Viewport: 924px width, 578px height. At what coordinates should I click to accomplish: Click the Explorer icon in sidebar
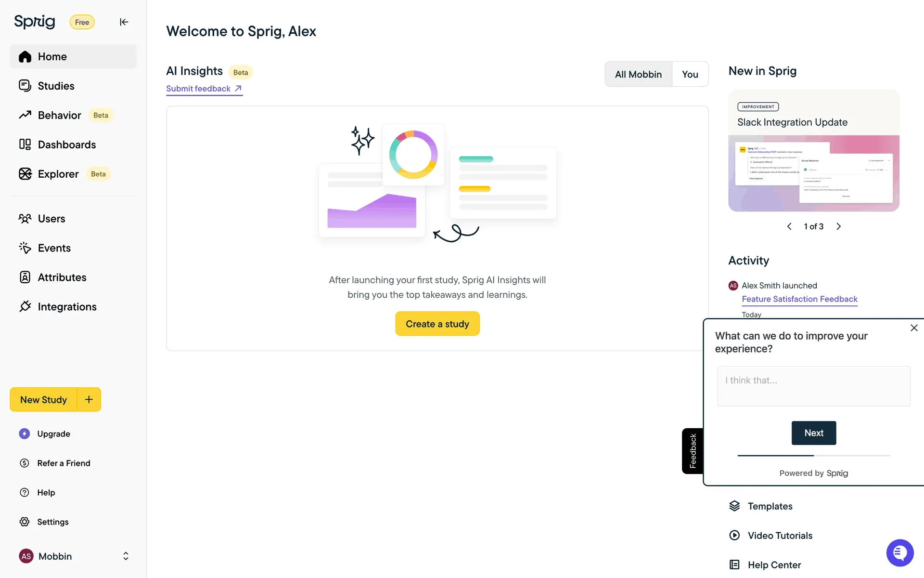(25, 174)
